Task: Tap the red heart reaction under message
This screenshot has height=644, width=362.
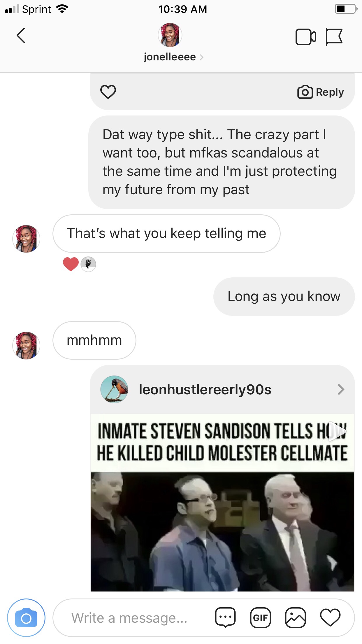Action: [x=71, y=264]
